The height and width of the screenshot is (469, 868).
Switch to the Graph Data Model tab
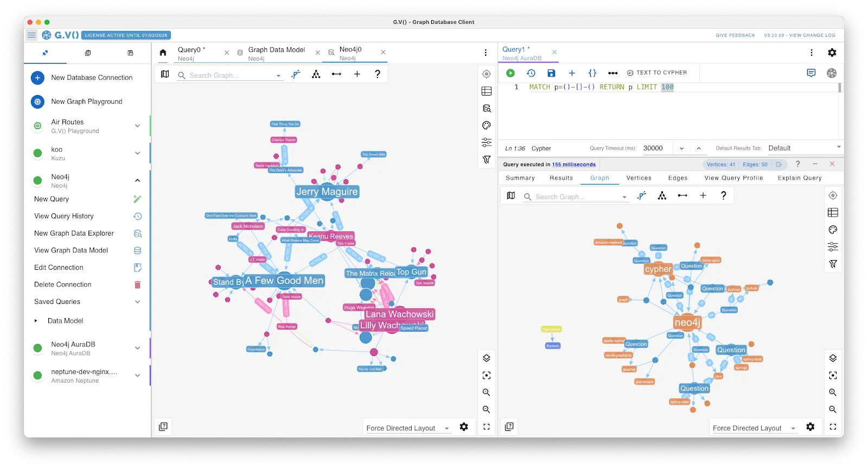pos(277,53)
